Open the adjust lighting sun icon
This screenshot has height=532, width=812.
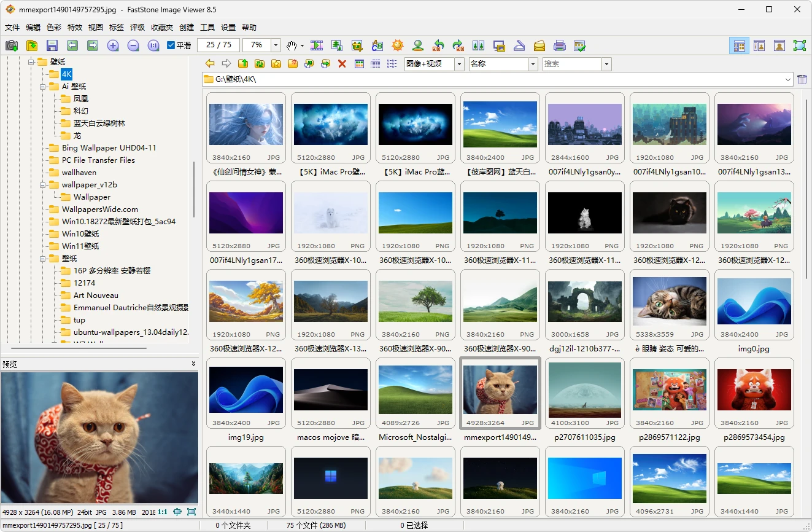coord(398,45)
